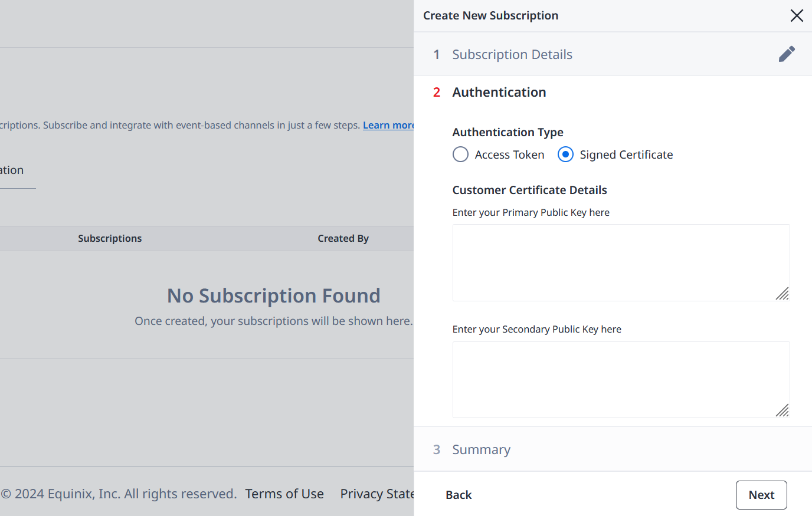Click the Customer Certificate Details heading
This screenshot has height=516, width=812.
529,190
